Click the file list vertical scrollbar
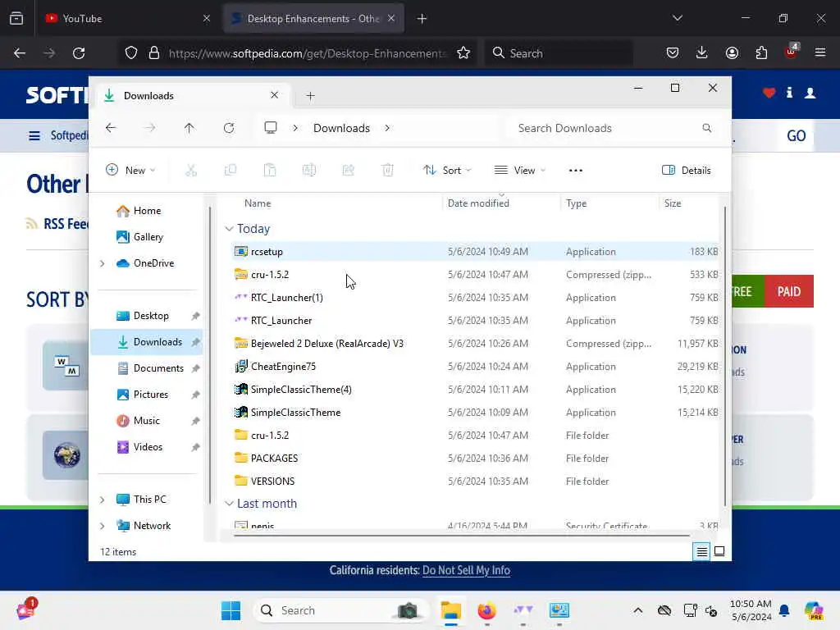 pos(725,356)
